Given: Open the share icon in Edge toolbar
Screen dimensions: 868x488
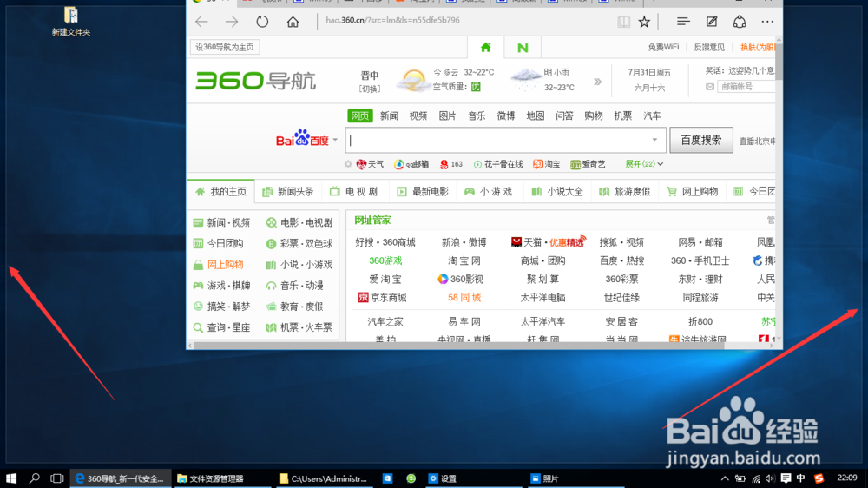Looking at the screenshot, I should [x=740, y=22].
